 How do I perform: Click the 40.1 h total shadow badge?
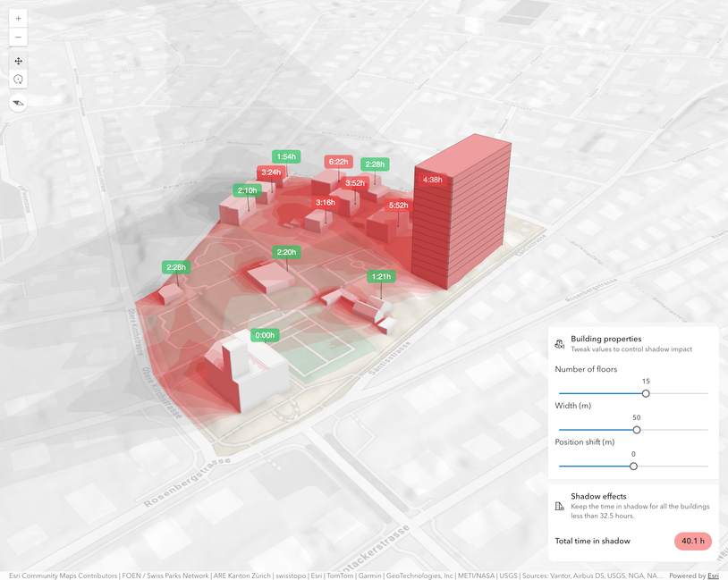coord(692,541)
